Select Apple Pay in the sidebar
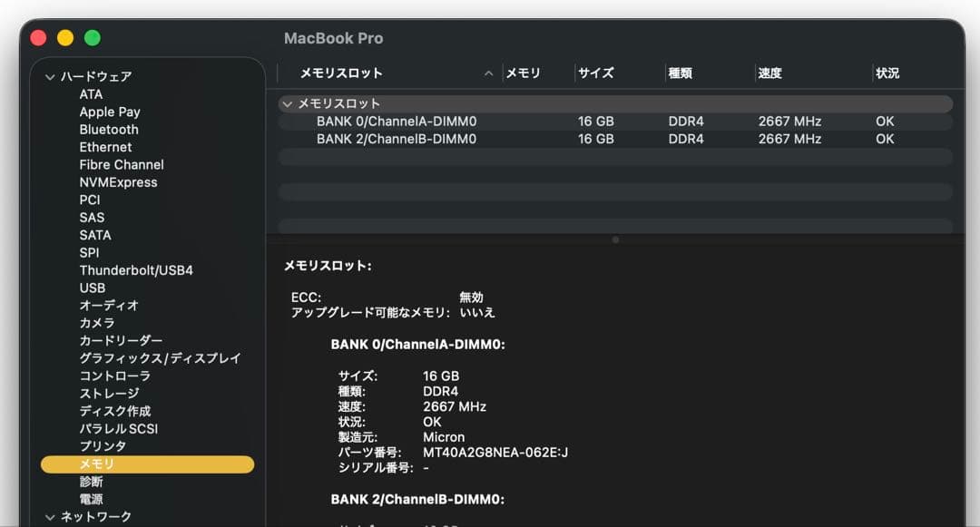Image resolution: width=980 pixels, height=527 pixels. coord(109,112)
